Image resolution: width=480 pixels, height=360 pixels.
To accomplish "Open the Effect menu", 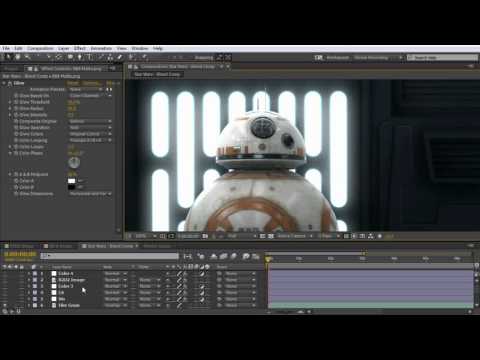I will 80,48.
